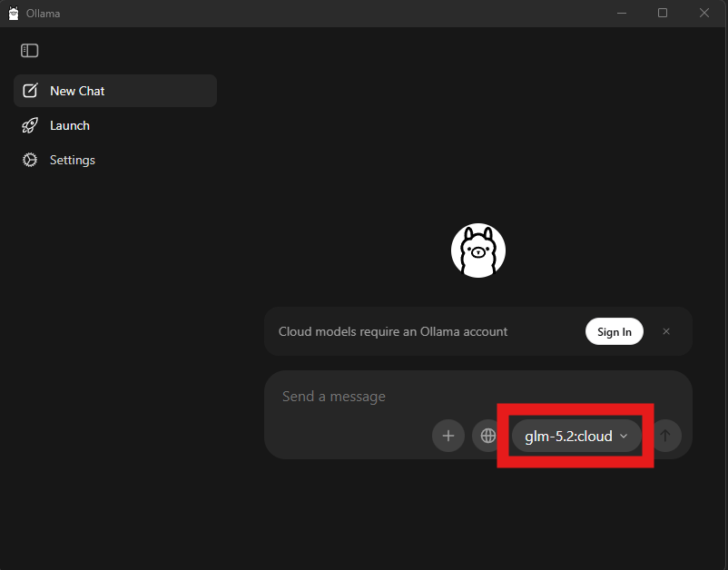Click the Launch rocket icon
The height and width of the screenshot is (570, 728).
click(x=30, y=125)
